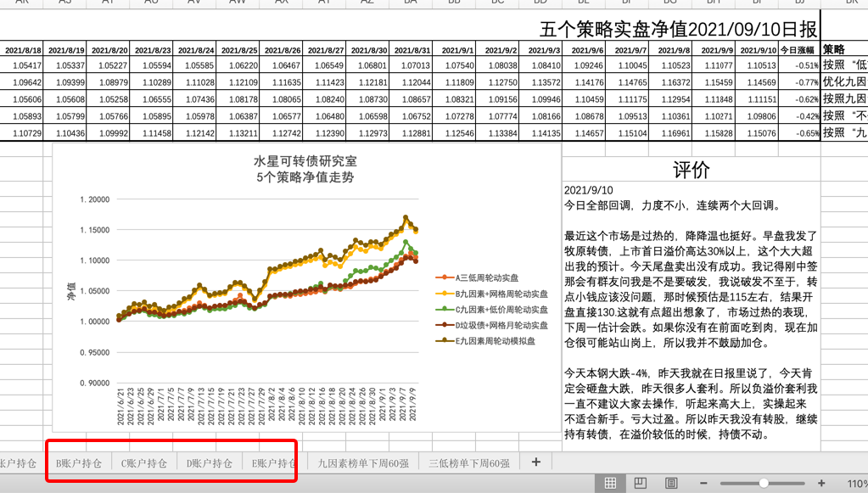Select the -0.42% daily change cell
Image resolution: width=868 pixels, height=493 pixels.
[798, 116]
